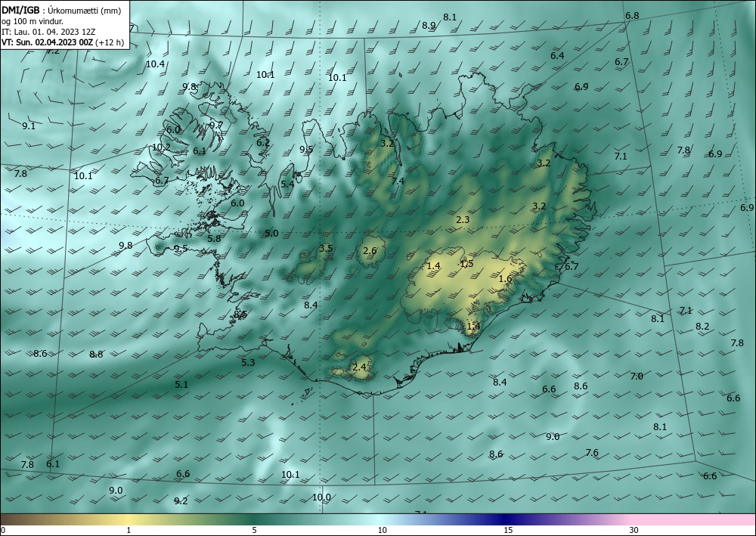756x536 pixels.
Task: Click the '8.2' value on the map
Action: tap(702, 327)
